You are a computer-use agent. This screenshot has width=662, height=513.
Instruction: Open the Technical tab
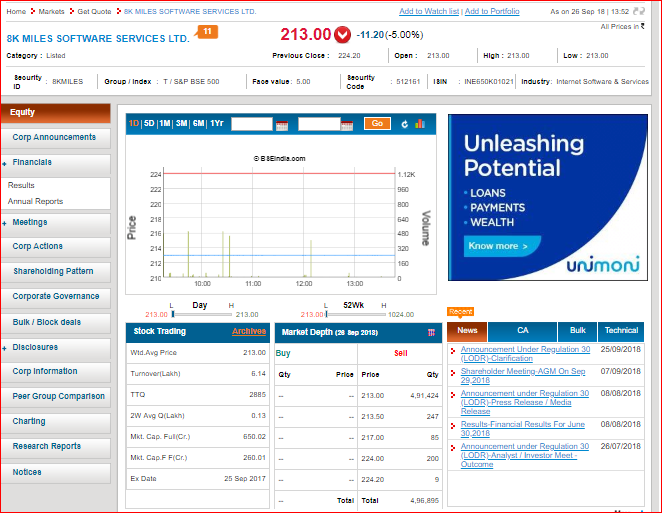[x=621, y=330]
